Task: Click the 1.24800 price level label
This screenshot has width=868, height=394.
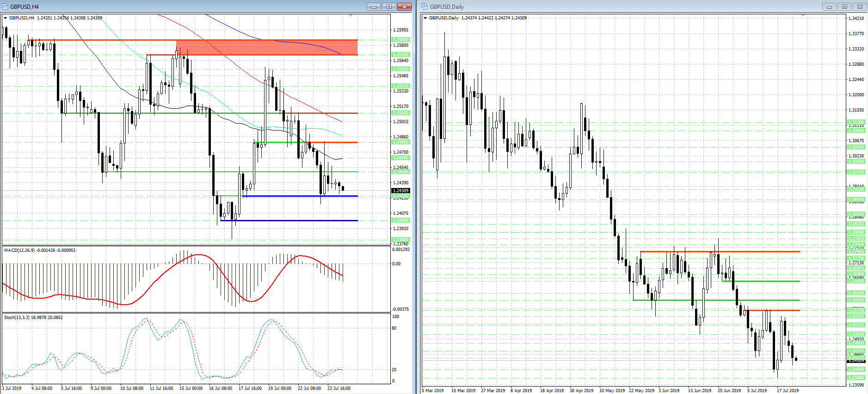Action: click(401, 142)
